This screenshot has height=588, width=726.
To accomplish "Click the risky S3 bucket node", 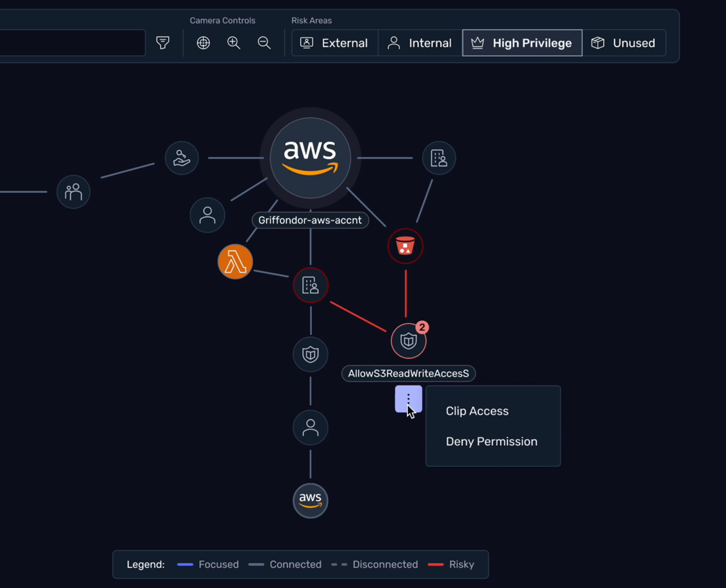I will tap(406, 246).
